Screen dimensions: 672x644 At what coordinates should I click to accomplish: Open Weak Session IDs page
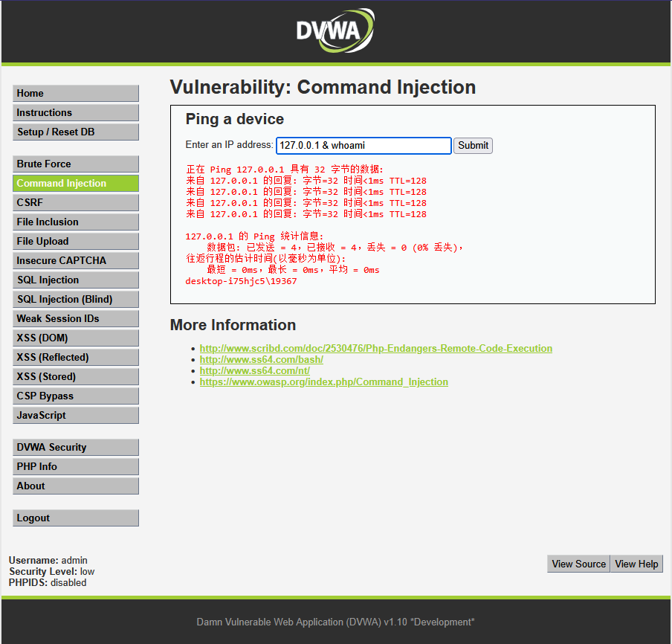point(76,318)
